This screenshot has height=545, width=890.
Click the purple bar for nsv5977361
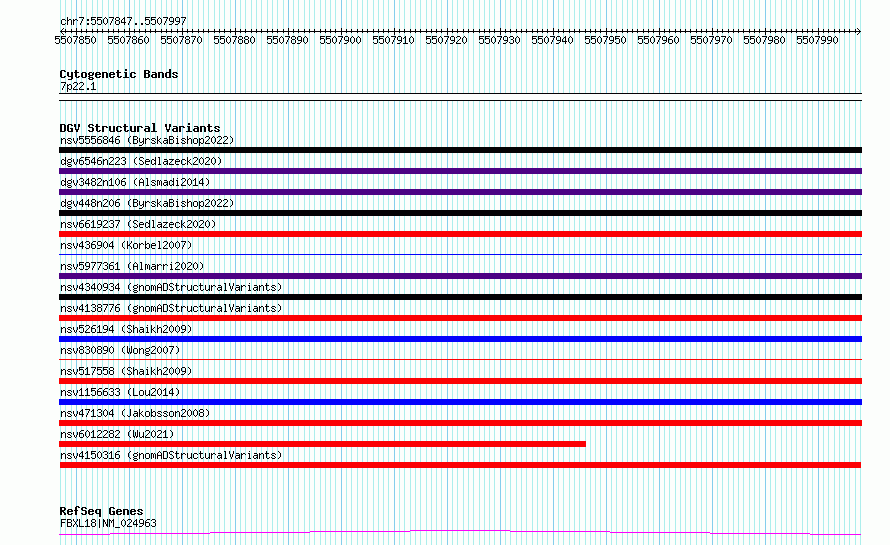click(460, 276)
